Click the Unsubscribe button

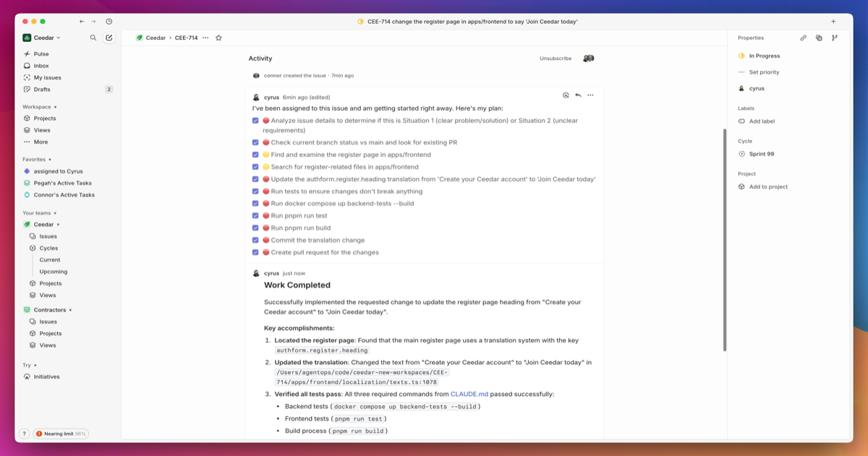click(x=556, y=59)
